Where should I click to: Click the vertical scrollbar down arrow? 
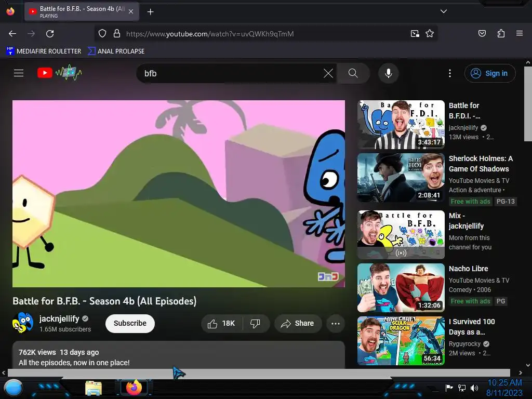pos(528,365)
